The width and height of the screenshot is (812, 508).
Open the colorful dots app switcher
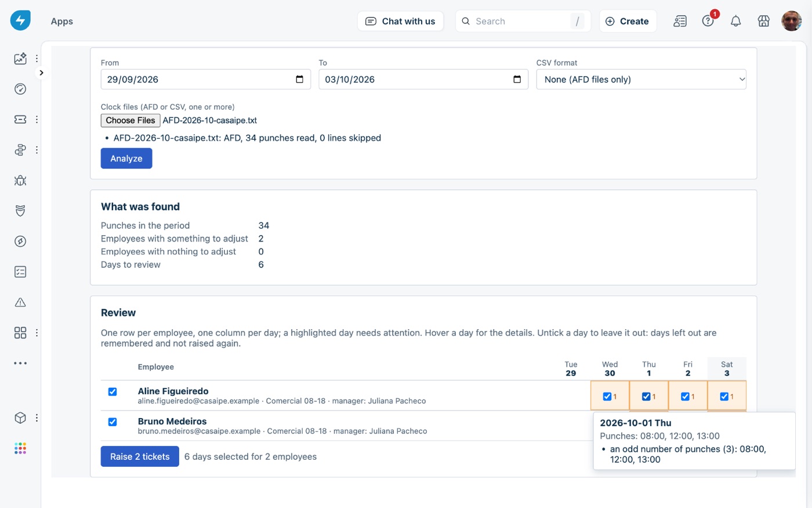click(x=20, y=448)
